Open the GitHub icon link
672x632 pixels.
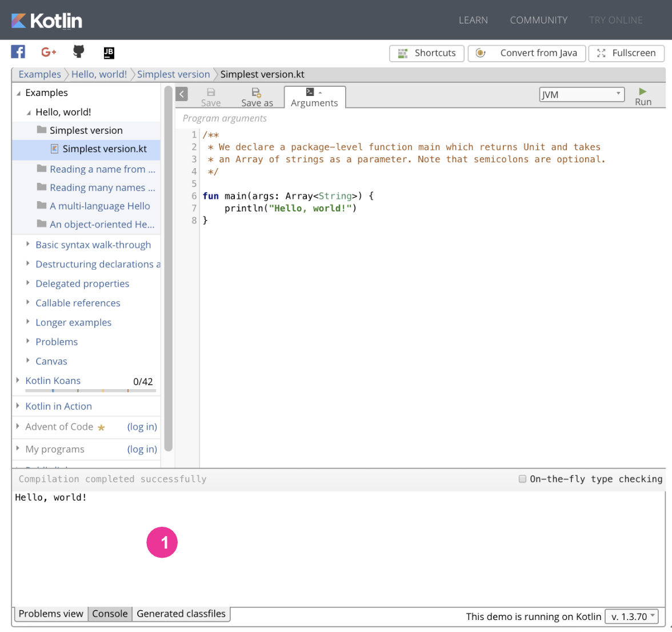pos(79,52)
